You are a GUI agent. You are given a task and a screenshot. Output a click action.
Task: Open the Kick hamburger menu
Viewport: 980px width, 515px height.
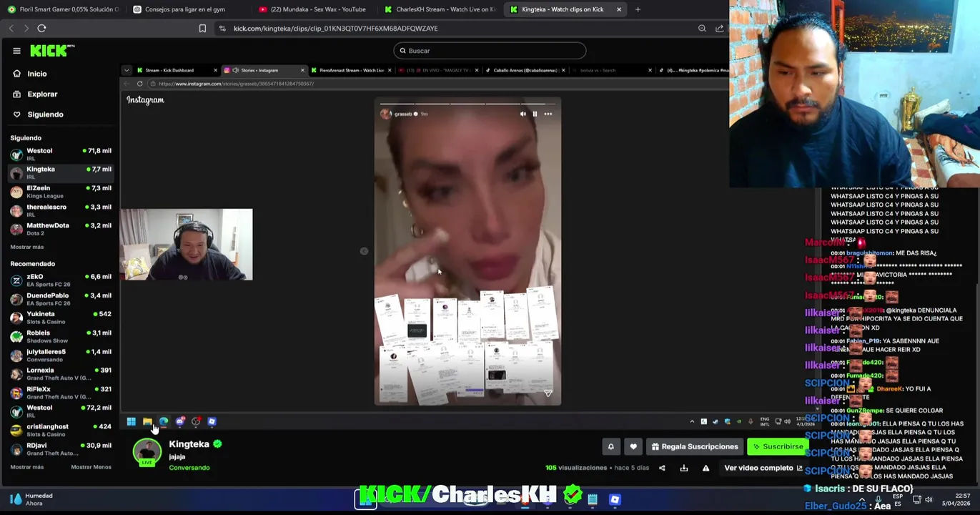[16, 51]
